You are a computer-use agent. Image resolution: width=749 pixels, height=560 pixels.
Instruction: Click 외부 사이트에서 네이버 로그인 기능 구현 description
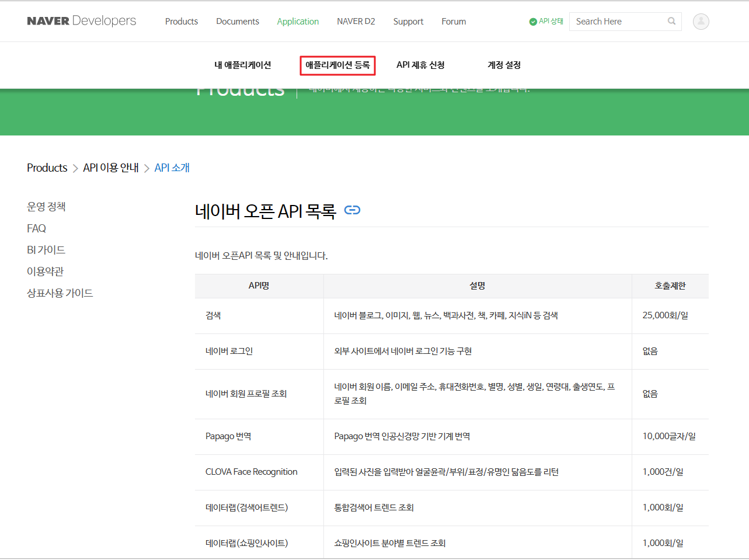point(403,352)
